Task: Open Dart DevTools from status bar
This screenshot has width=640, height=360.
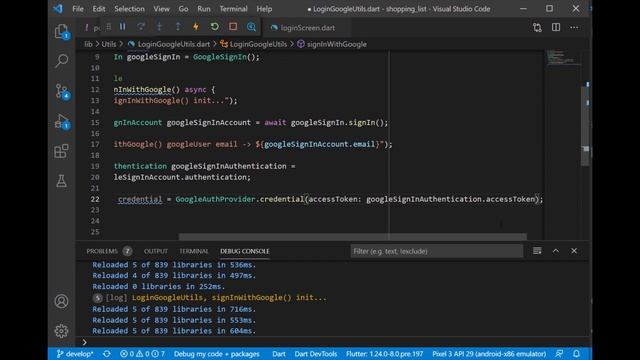Action: (316, 354)
